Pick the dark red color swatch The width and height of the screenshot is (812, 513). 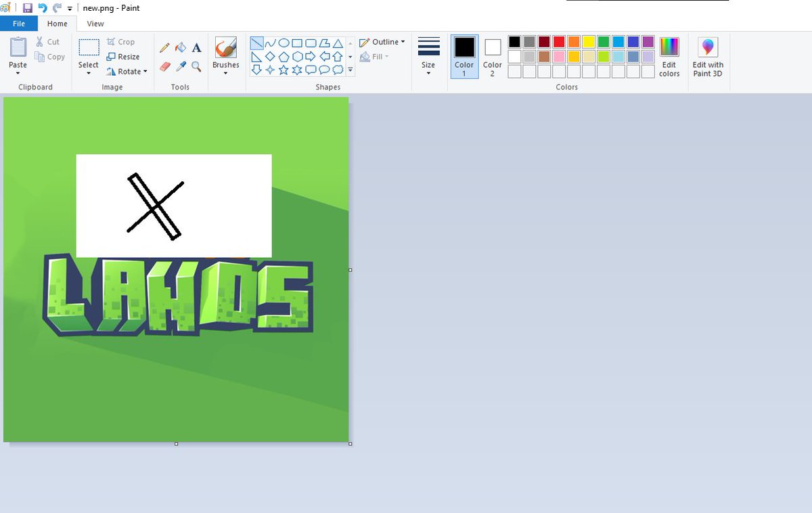(544, 42)
